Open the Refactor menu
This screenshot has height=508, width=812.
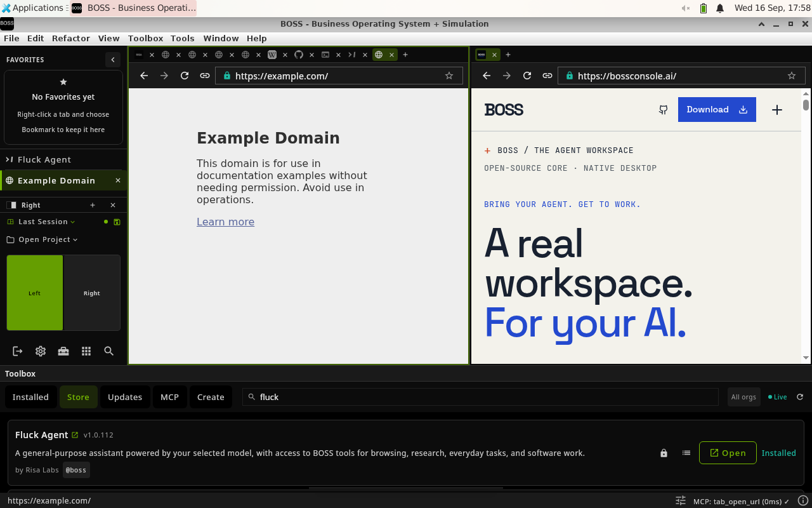71,38
